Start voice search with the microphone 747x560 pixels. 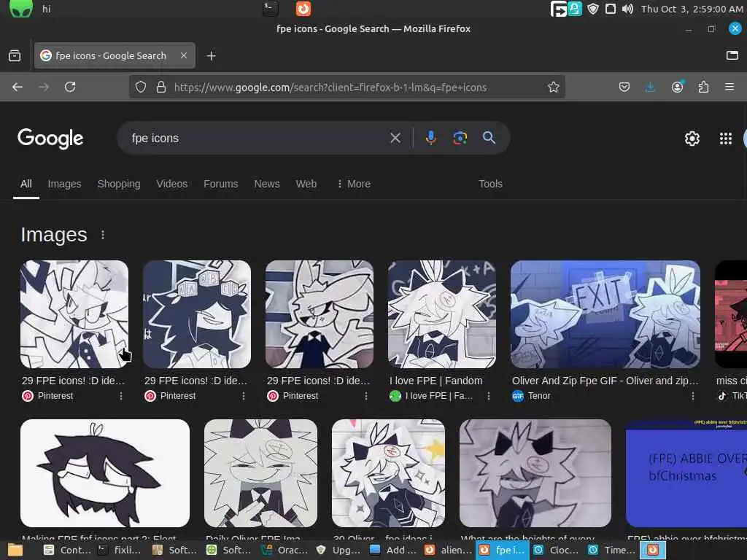[430, 138]
